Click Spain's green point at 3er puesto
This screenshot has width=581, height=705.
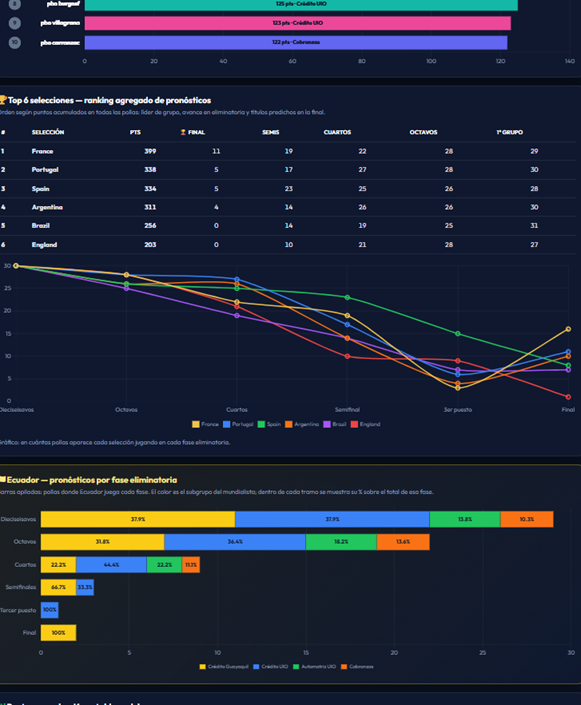458,334
